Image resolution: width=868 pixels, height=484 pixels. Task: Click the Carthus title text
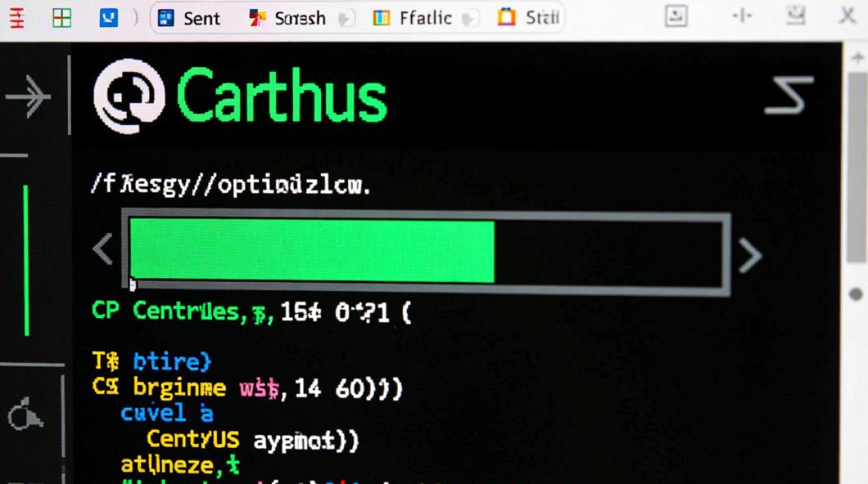point(281,97)
